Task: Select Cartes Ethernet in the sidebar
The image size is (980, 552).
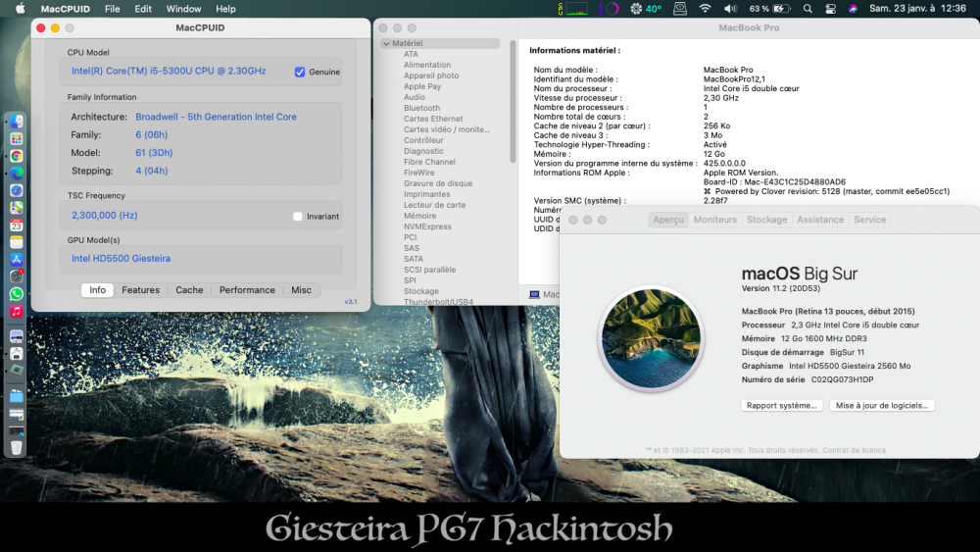Action: pyautogui.click(x=433, y=119)
